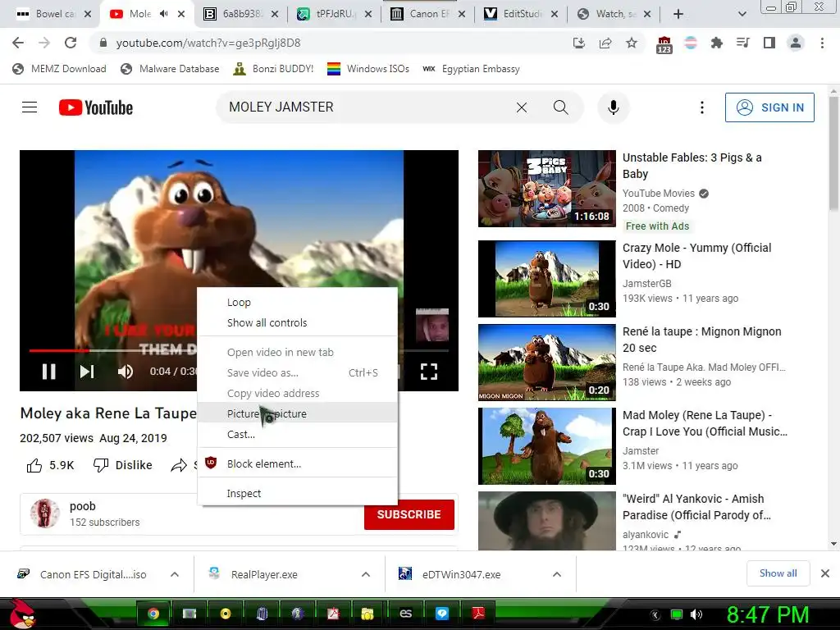
Task: Click the MOLEY JAMSTER search field
Action: pyautogui.click(x=364, y=107)
